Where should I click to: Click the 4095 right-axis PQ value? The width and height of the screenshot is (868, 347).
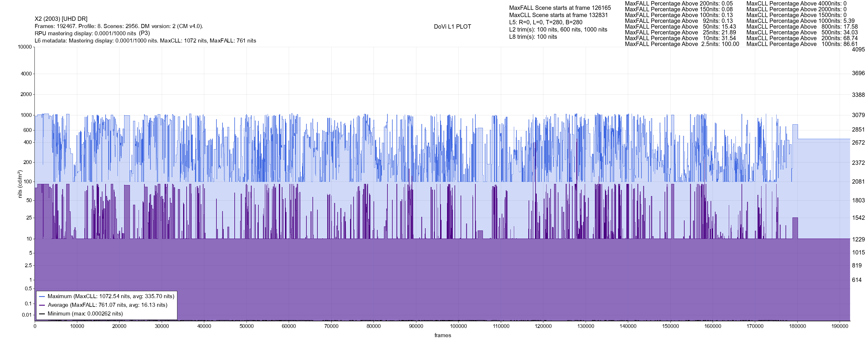(858, 49)
